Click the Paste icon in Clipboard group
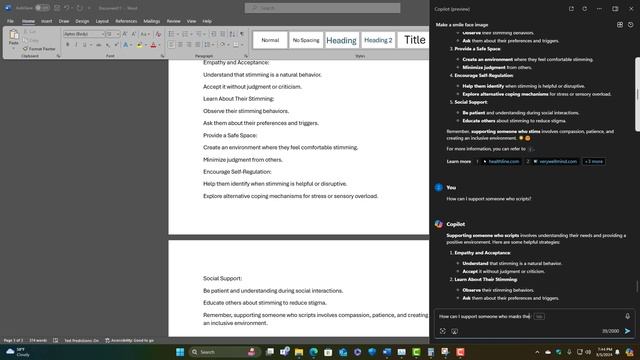The height and width of the screenshot is (360, 640). (x=13, y=35)
